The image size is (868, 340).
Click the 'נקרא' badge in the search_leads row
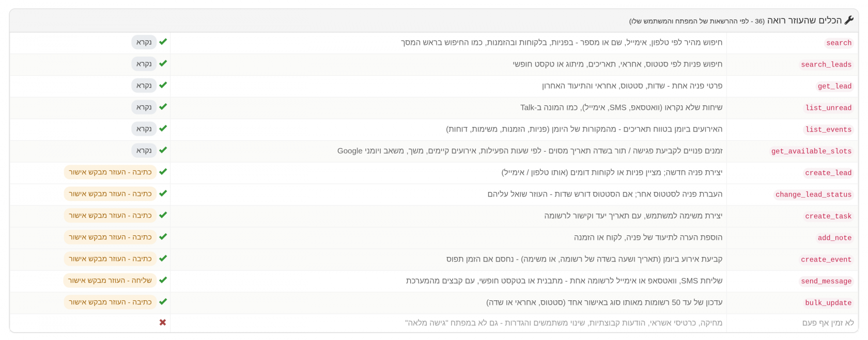pyautogui.click(x=144, y=63)
